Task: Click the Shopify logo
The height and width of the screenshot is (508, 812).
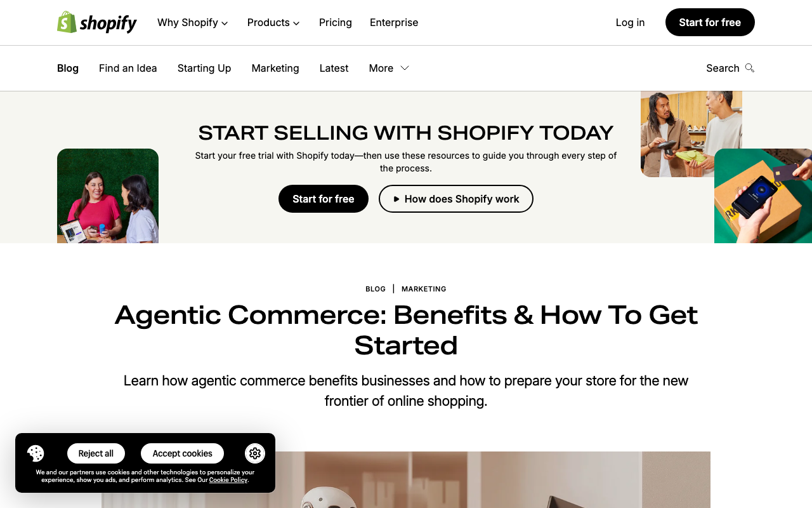Action: 96,22
